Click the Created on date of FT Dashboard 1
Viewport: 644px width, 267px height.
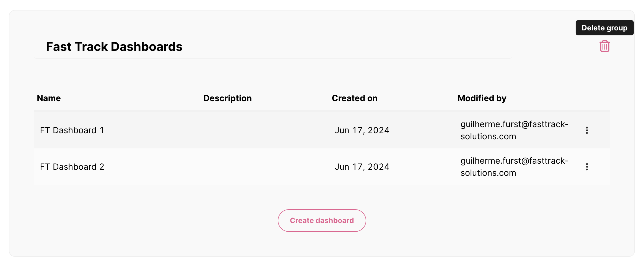[362, 130]
